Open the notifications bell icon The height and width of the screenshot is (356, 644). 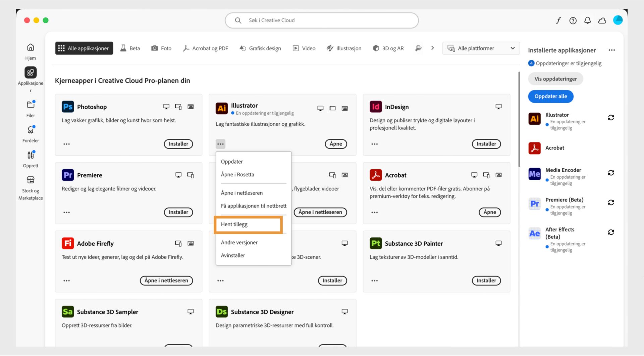click(588, 20)
